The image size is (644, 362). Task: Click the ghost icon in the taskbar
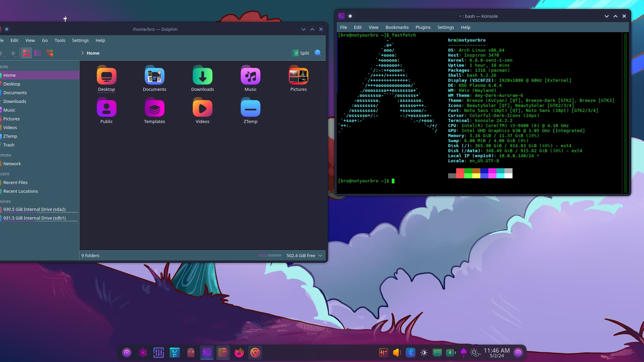click(191, 352)
